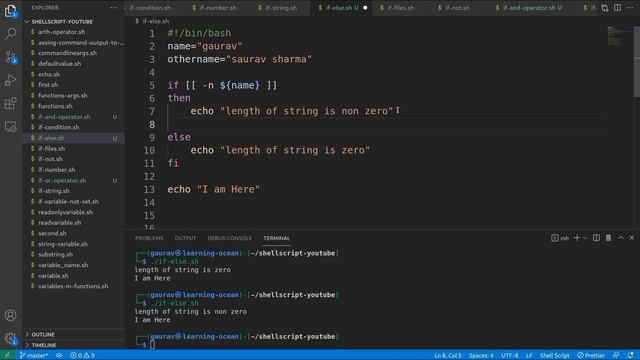Open variables-in-functions.sh in explorer
This screenshot has width=640, height=360.
point(73,286)
